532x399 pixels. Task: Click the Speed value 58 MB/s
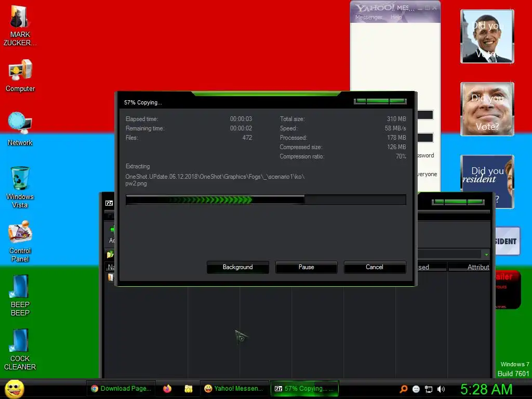[395, 128]
